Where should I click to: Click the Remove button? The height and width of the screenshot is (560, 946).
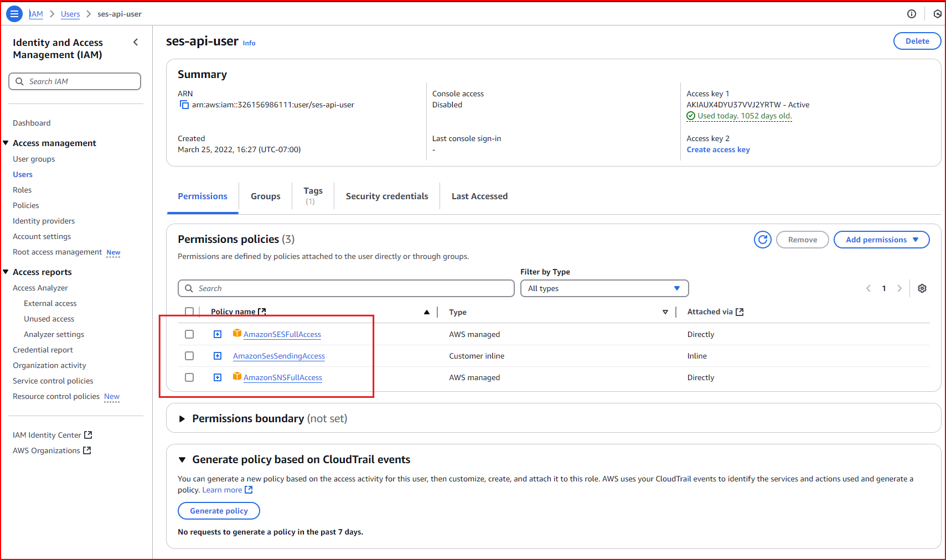pyautogui.click(x=803, y=240)
